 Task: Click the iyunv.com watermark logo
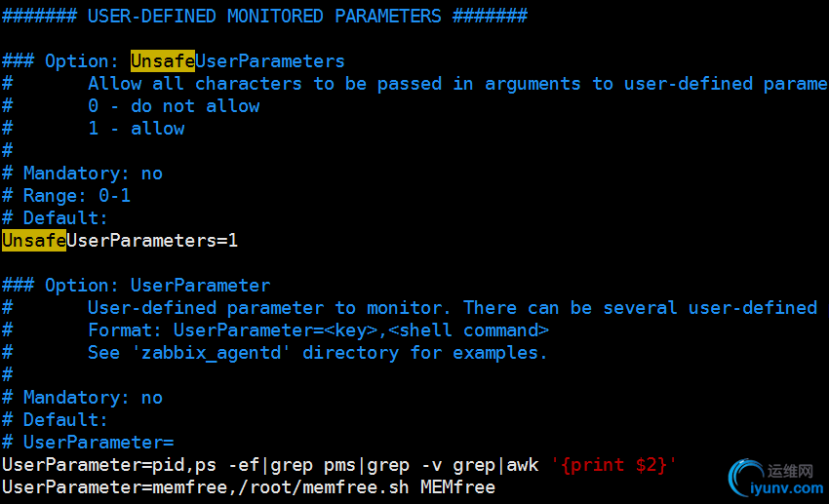click(x=775, y=478)
